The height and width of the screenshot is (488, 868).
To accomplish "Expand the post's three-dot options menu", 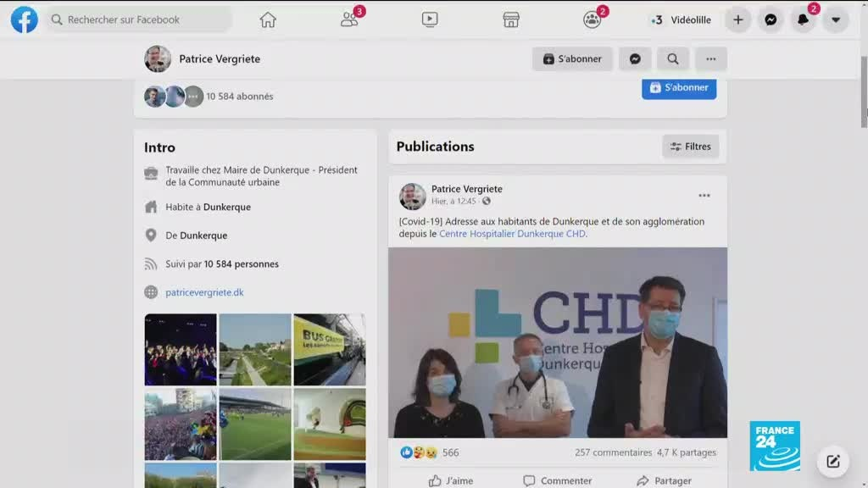I will (704, 196).
